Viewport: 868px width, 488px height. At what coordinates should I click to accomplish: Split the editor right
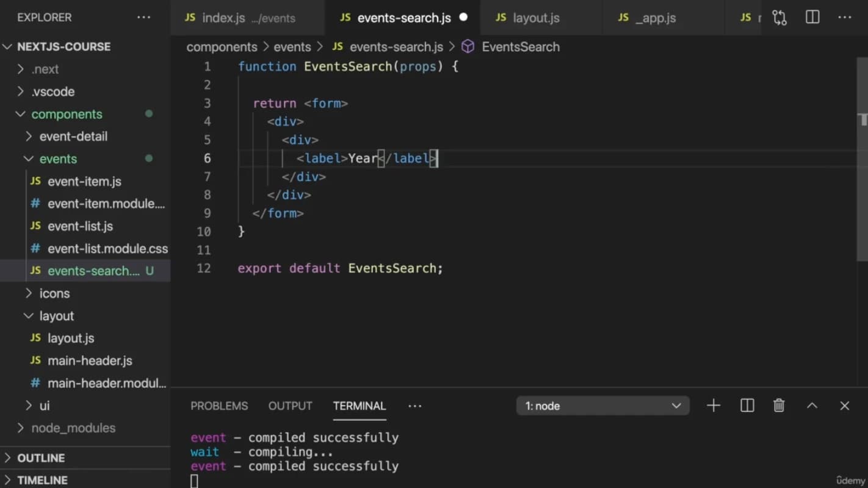click(812, 17)
